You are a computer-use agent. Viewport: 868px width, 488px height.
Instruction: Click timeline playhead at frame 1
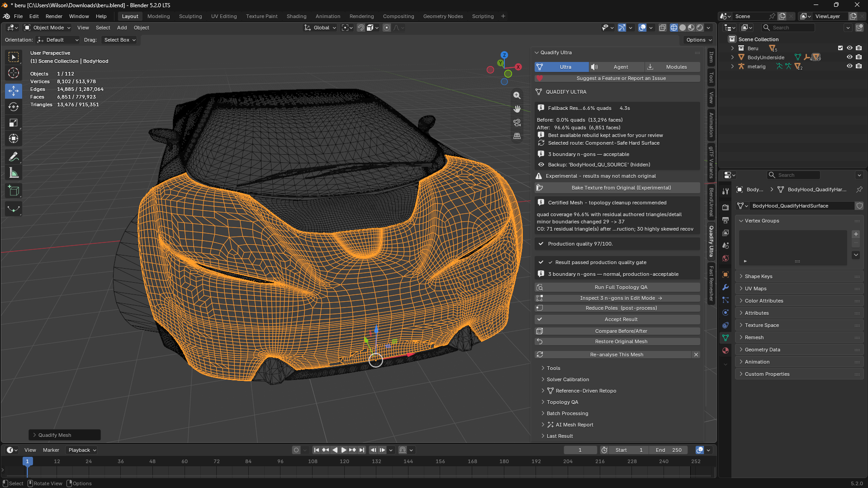[x=27, y=461]
